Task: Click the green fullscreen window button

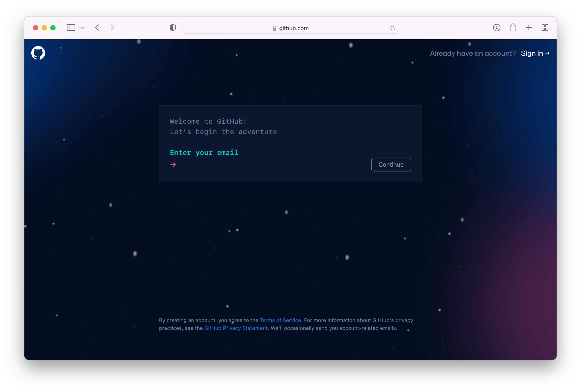Action: (x=53, y=28)
